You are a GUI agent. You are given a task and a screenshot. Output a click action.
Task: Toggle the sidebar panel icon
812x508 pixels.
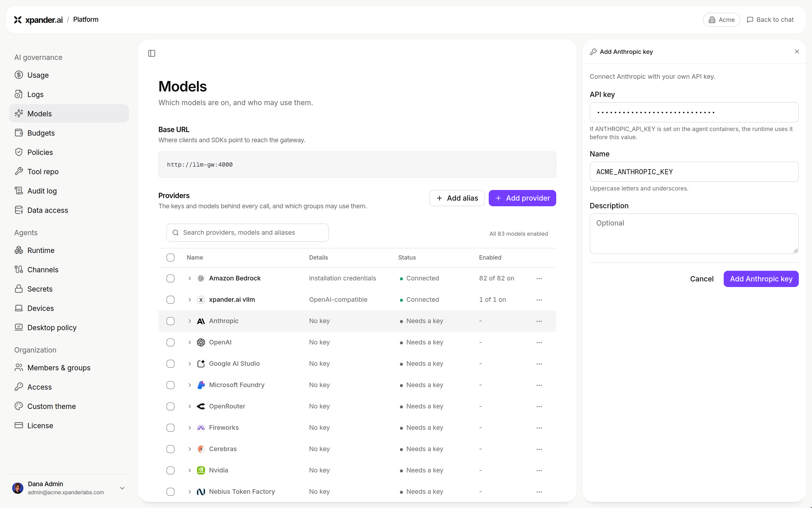pyautogui.click(x=152, y=53)
